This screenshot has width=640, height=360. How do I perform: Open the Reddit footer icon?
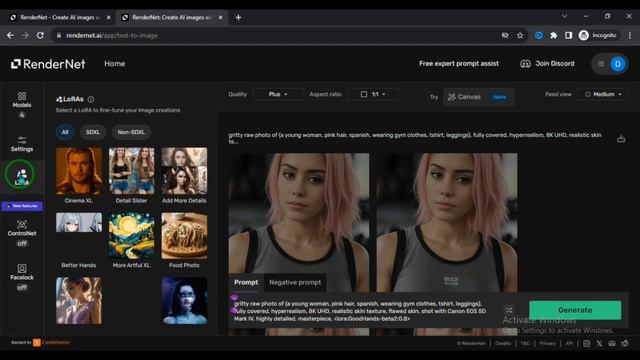click(625, 344)
